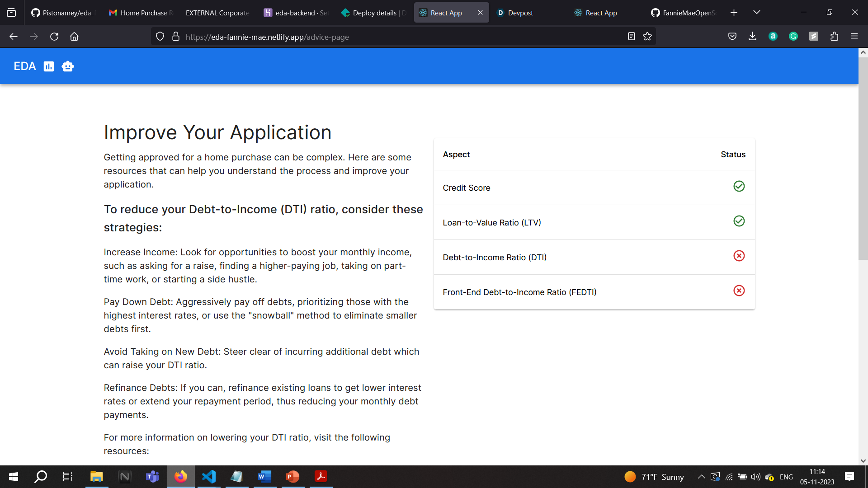Toggle reader view in address bar
The height and width of the screenshot is (488, 868).
pos(632,37)
